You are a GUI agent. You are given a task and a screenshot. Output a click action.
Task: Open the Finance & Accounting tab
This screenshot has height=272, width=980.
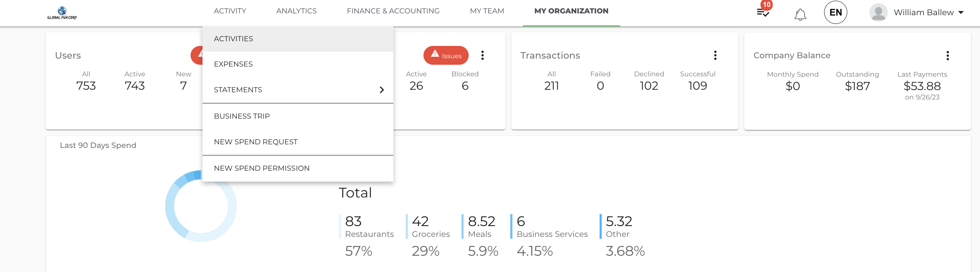coord(393,11)
